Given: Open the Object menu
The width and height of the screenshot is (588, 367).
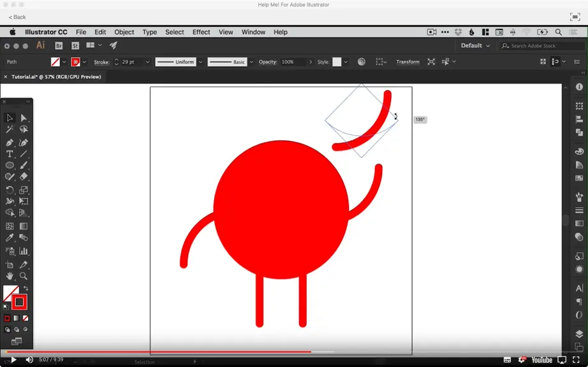Looking at the screenshot, I should pyautogui.click(x=124, y=32).
